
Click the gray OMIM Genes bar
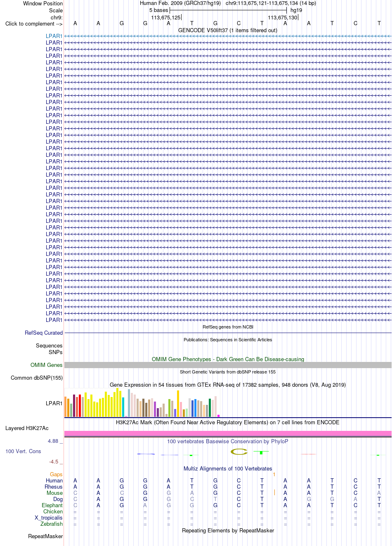pyautogui.click(x=228, y=365)
